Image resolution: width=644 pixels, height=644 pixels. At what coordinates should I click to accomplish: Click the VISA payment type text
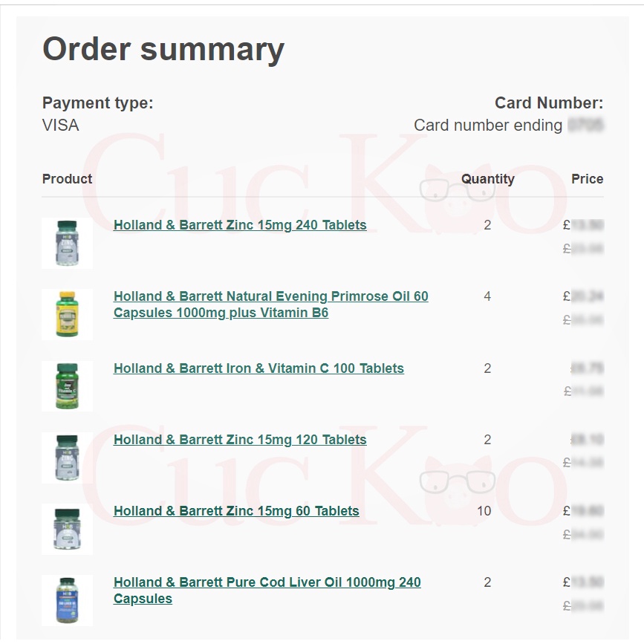61,125
